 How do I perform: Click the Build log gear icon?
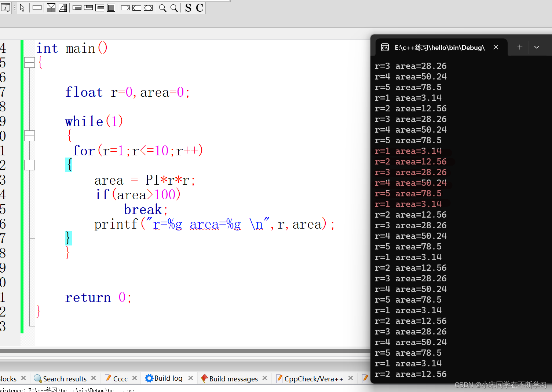pos(149,378)
